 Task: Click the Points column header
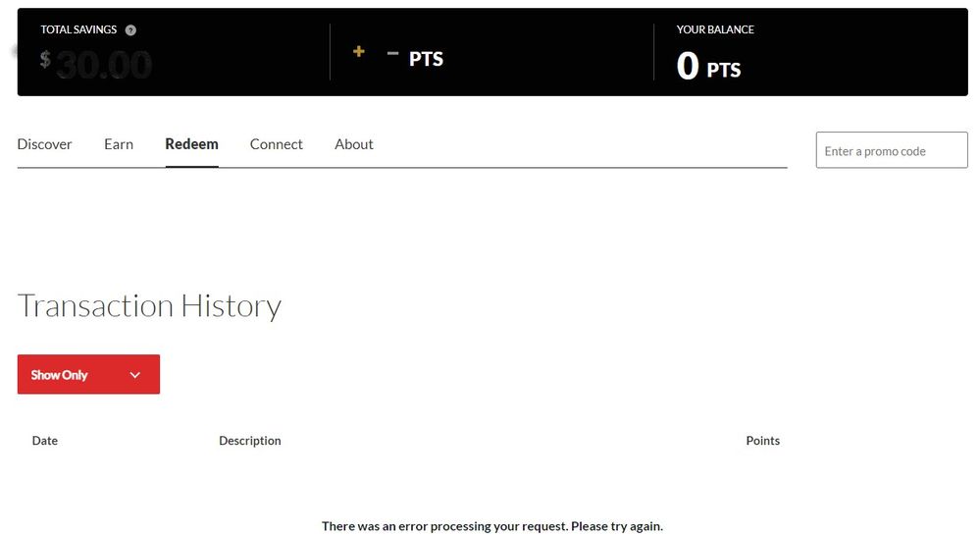762,441
